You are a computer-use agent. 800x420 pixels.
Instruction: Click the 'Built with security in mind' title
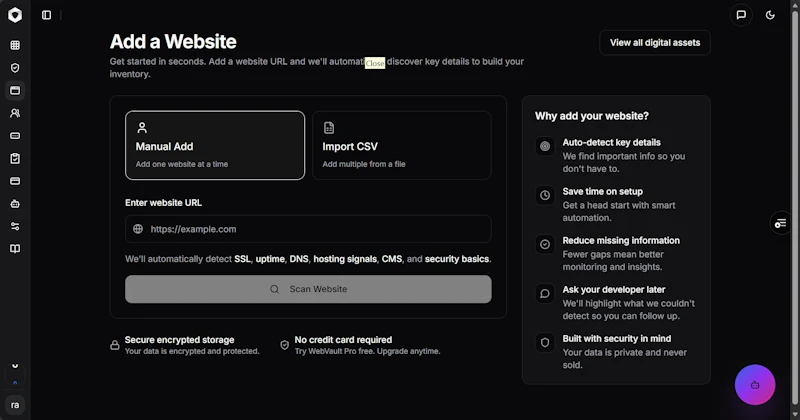(617, 338)
